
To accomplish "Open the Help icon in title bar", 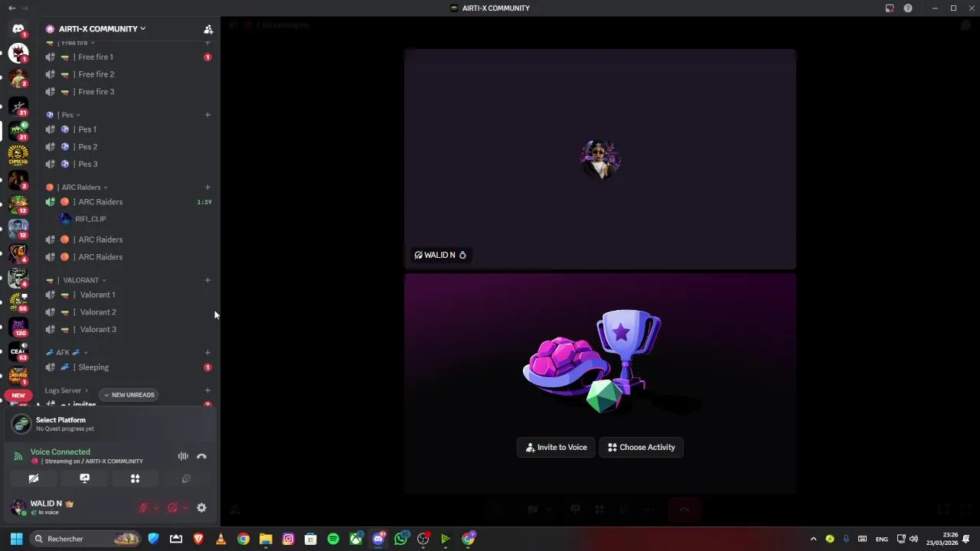I will click(908, 8).
